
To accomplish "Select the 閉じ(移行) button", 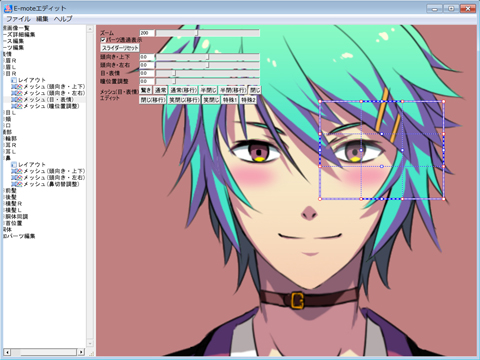I will pos(153,100).
